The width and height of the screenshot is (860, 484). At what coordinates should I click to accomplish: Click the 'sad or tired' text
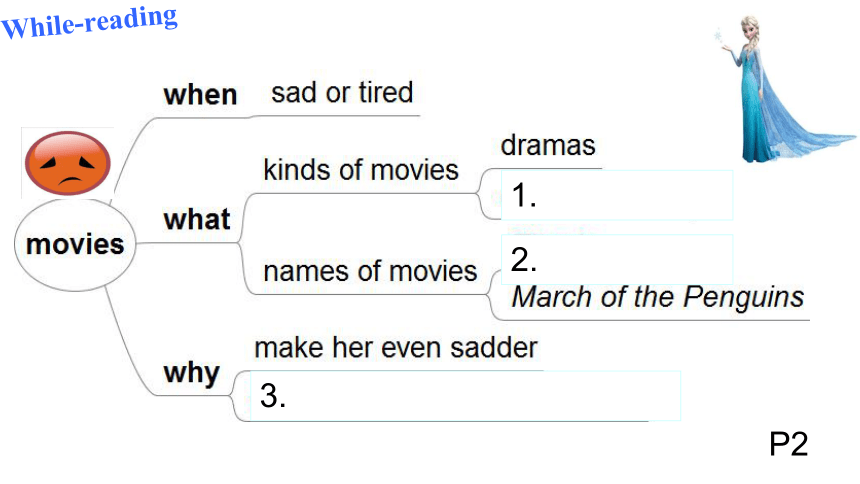(x=342, y=92)
